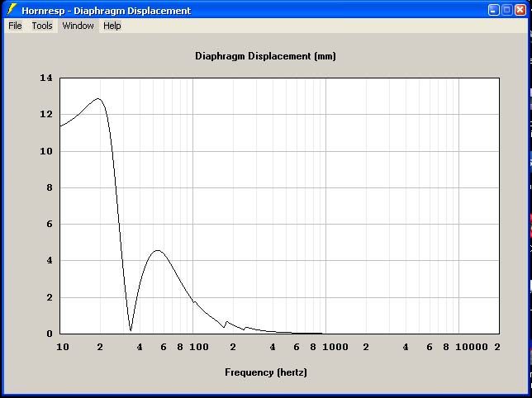Click the x-axis label 10 at origin
Screen dimensions: 532x398
pyautogui.click(x=63, y=347)
